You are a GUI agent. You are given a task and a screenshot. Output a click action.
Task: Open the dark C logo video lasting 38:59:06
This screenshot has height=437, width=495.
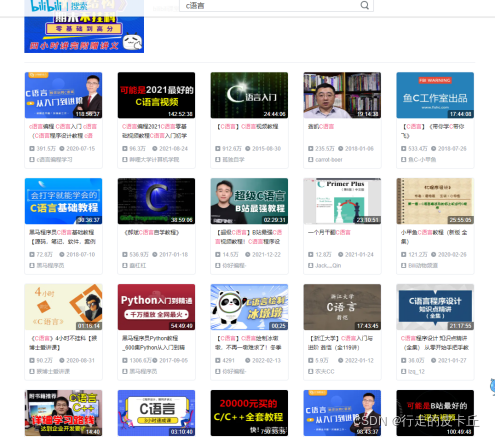point(156,201)
